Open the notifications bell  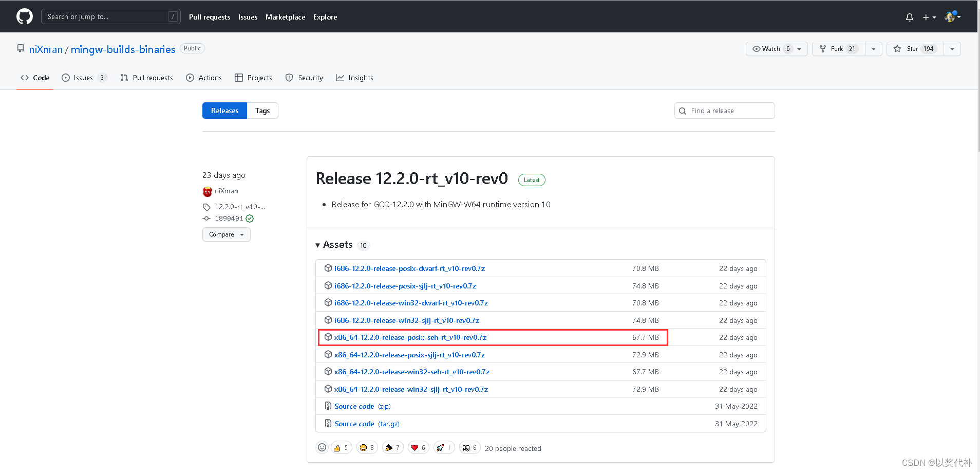tap(910, 17)
